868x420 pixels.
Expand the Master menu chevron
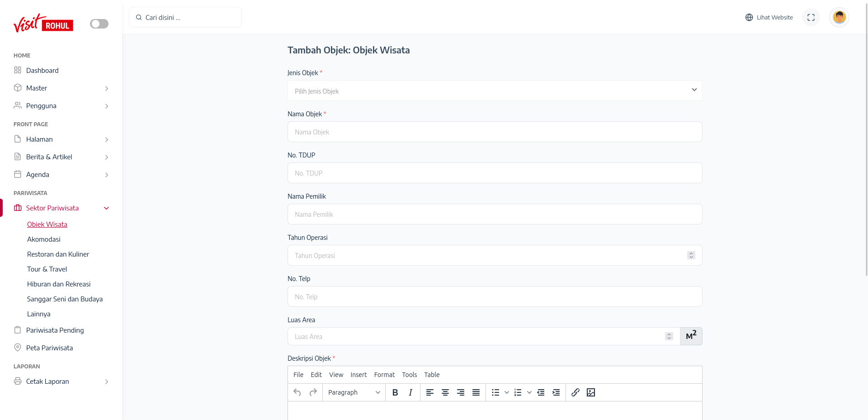(x=107, y=88)
